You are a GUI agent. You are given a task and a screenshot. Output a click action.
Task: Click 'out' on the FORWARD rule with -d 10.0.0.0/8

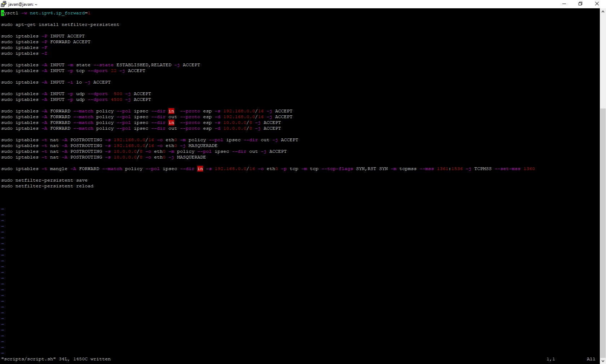[x=173, y=128]
